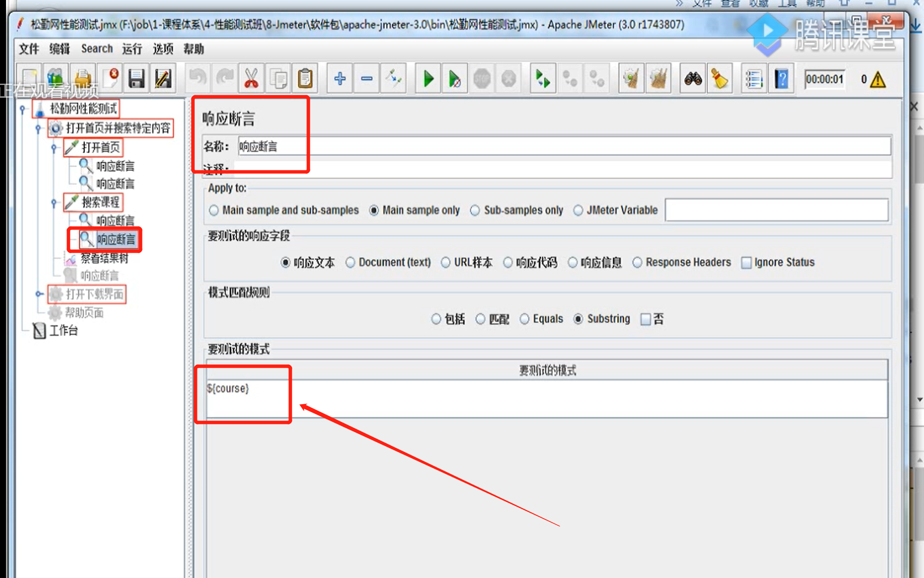Click the Cut scissors toolbar icon
Viewport: 924px width, 578px height.
[251, 79]
